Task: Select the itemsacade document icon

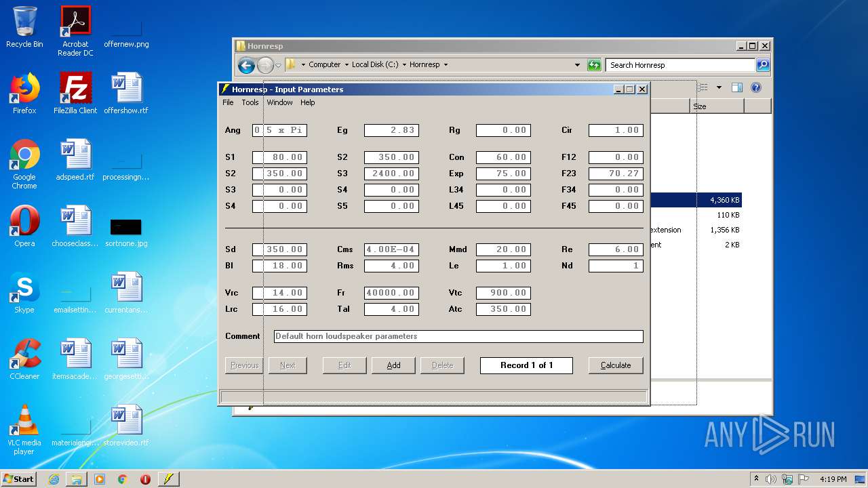Action: click(x=75, y=359)
